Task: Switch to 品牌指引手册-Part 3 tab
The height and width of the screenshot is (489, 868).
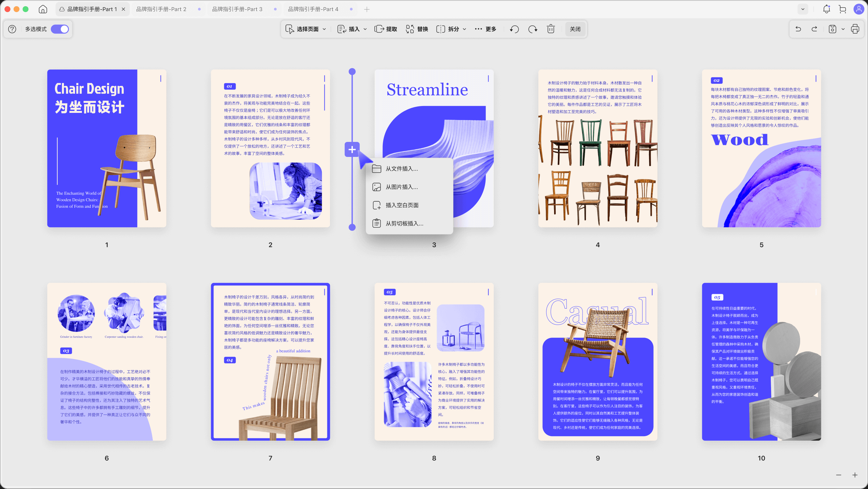Action: 237,9
